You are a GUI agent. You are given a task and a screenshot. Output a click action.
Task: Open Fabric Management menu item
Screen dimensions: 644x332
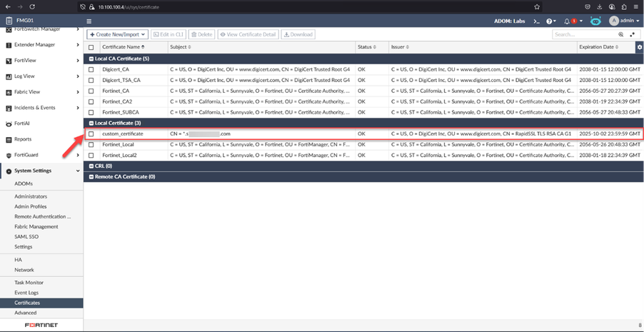coord(36,227)
